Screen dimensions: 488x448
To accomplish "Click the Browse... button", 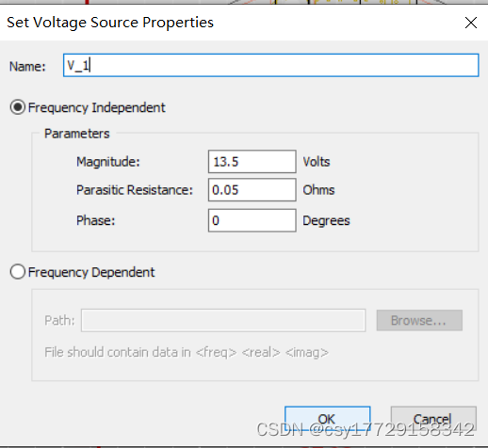I will pyautogui.click(x=419, y=320).
